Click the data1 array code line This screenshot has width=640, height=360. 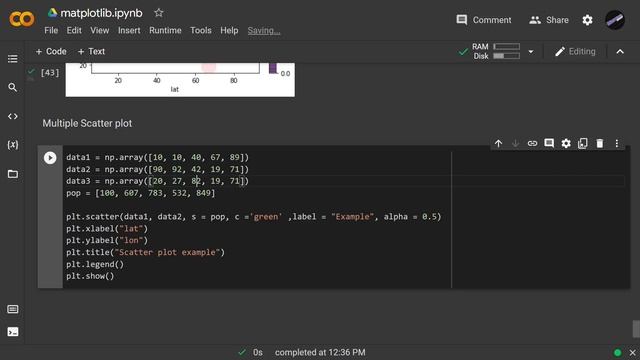(158, 157)
